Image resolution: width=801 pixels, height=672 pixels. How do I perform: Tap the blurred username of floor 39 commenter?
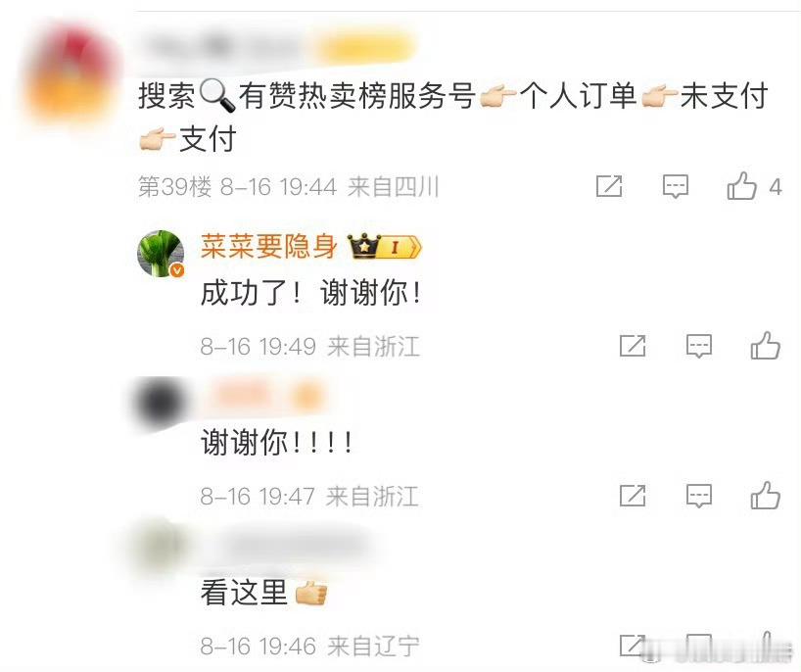[x=278, y=47]
